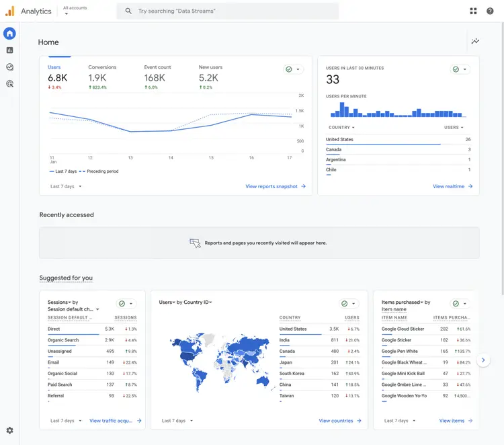Select the New users metric tab
This screenshot has width=504, height=445.
click(x=210, y=77)
